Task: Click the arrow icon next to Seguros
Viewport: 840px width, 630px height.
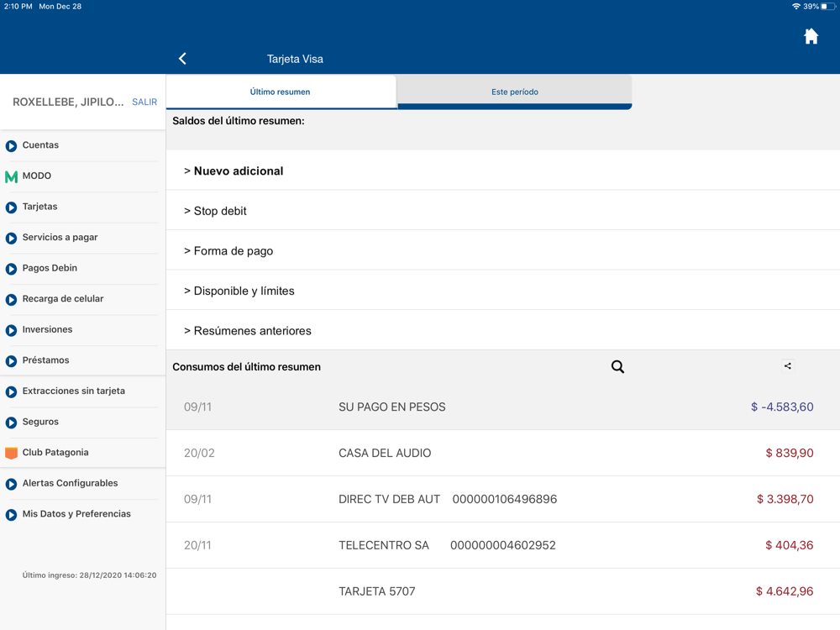Action: (x=11, y=423)
